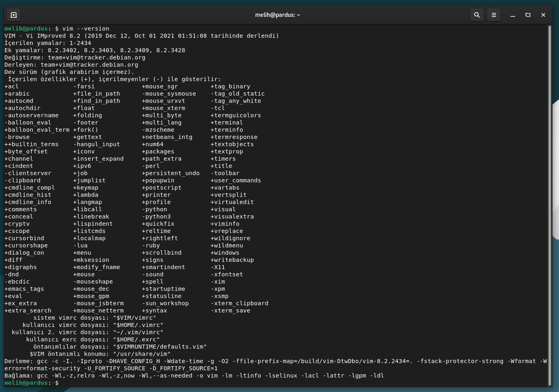Click the '+virtualedit' feature entry

(232, 202)
